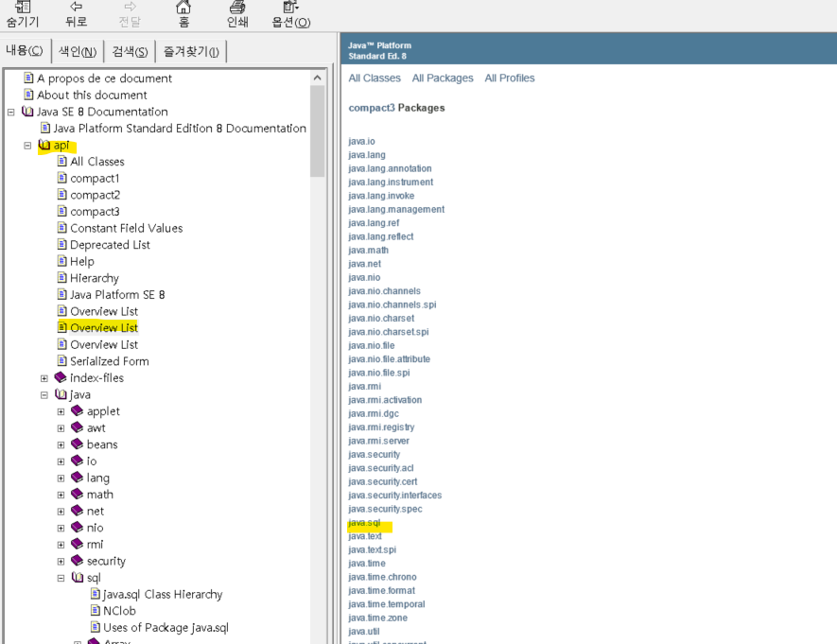Open the All Classes link in the right pane
The width and height of the screenshot is (837, 644).
pos(375,78)
